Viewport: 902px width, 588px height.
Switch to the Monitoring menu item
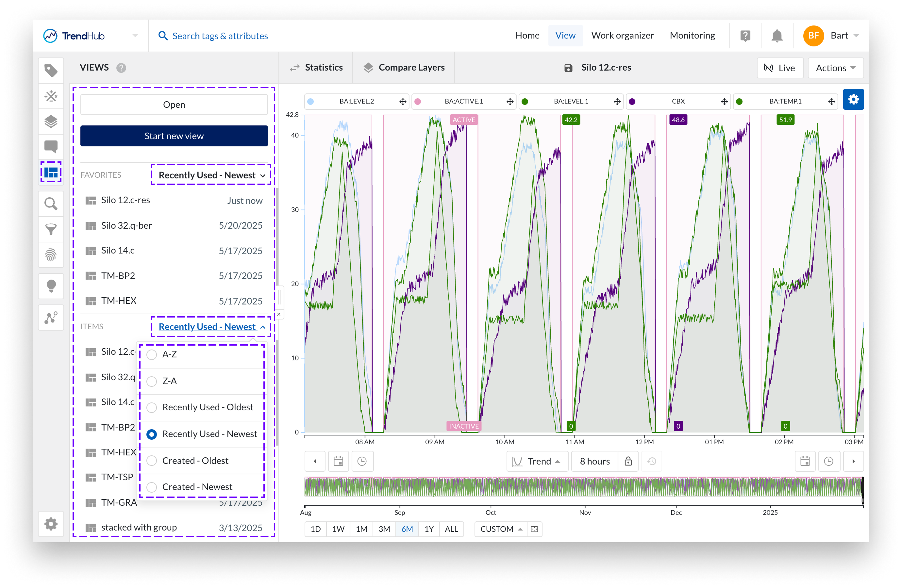tap(692, 36)
